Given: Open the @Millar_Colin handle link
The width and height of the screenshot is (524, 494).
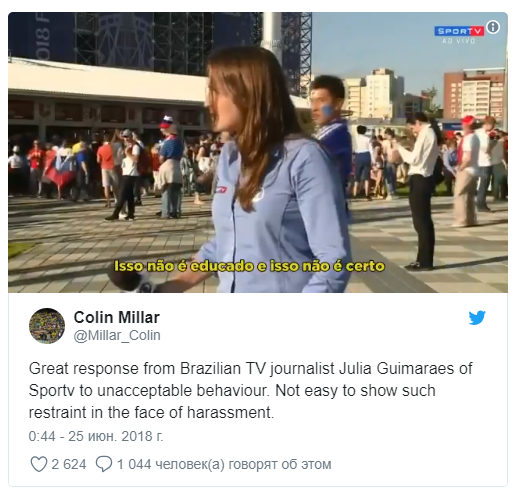Looking at the screenshot, I should pyautogui.click(x=117, y=335).
